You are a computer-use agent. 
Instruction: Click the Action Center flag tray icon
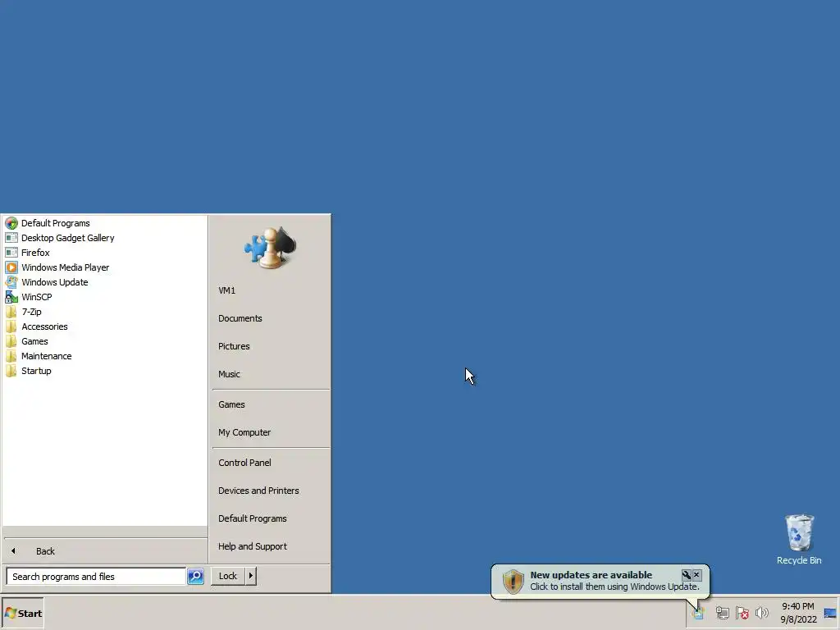click(x=742, y=613)
